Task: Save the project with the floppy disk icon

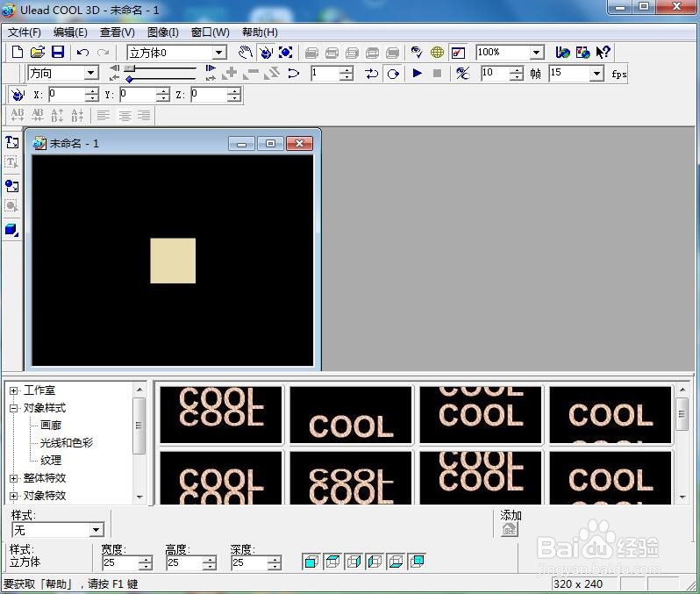Action: click(58, 53)
